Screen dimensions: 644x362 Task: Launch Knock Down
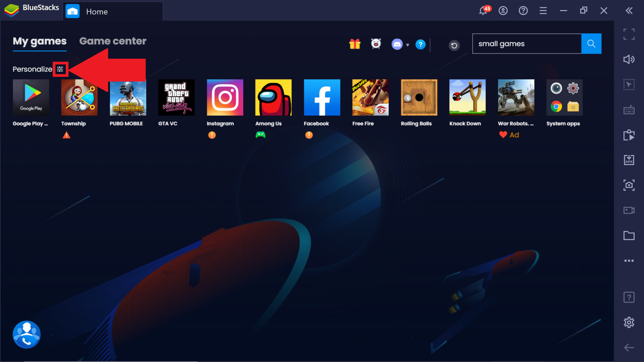click(x=467, y=98)
